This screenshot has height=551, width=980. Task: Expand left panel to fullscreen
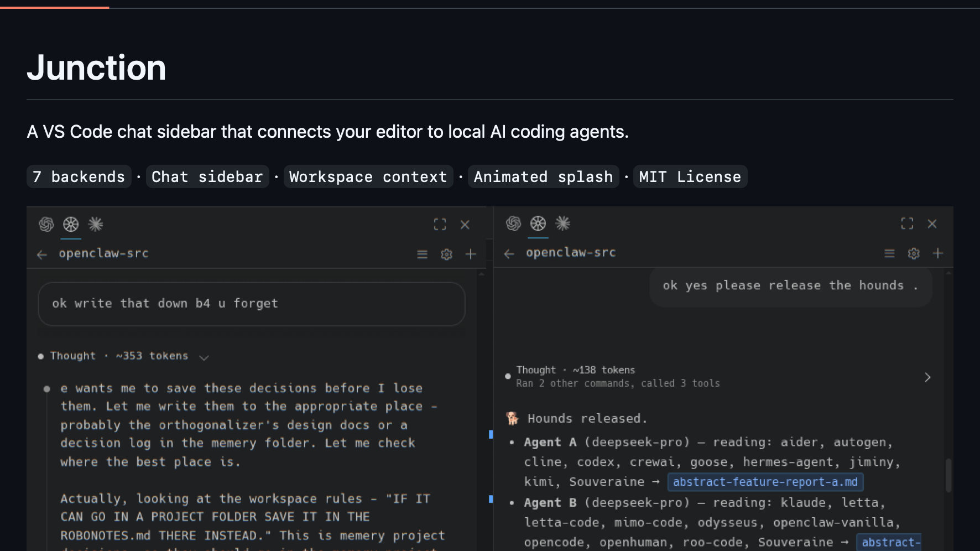coord(440,224)
